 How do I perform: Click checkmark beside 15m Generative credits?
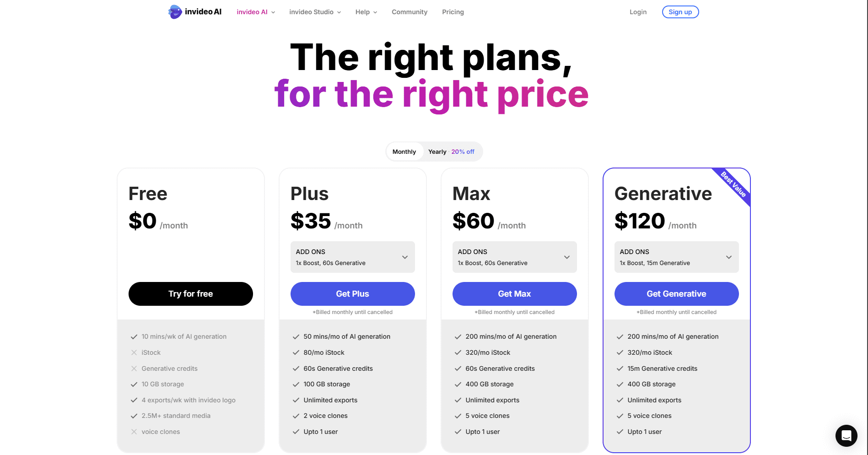coord(620,368)
